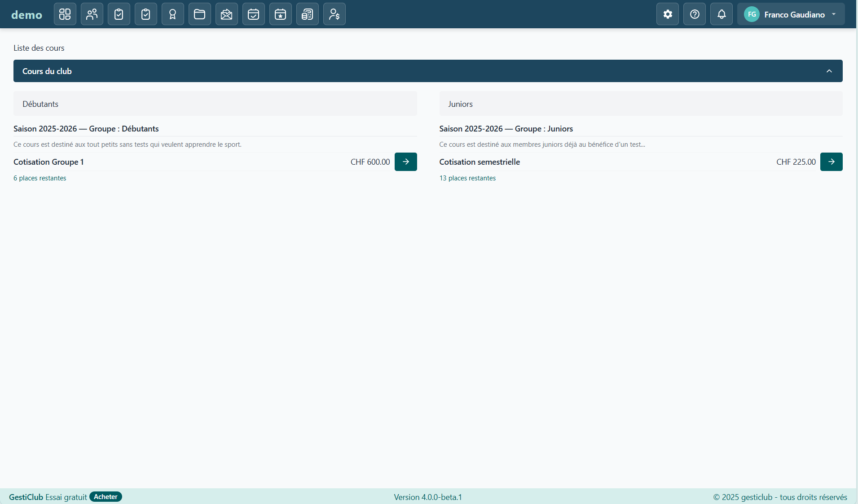Screen dimensions: 858x504
Task: Click 'Essai gratuit' footer text
Action: point(66,497)
